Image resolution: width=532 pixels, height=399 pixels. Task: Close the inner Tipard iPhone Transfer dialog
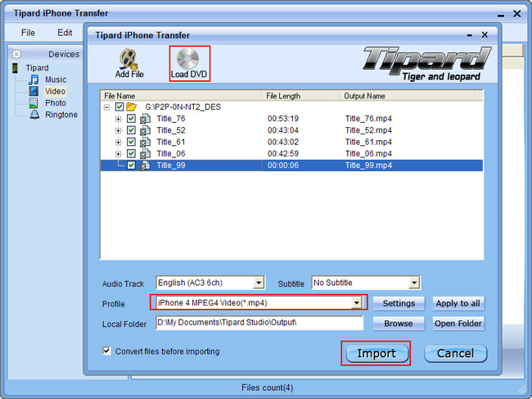coord(485,34)
